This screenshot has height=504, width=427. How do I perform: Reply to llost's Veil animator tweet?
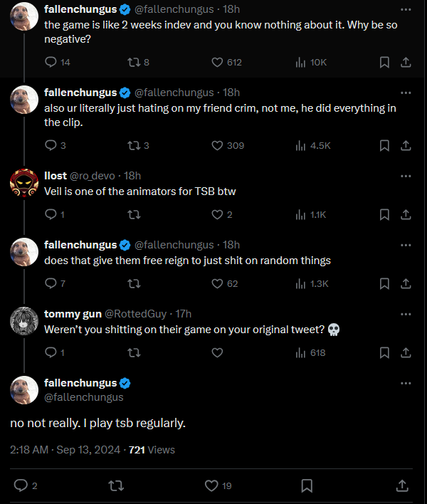pos(51,214)
